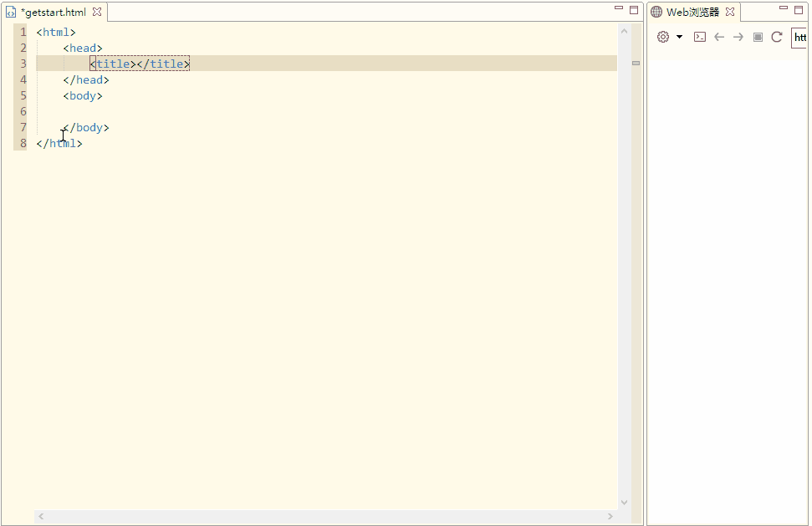Click the overview ruler marker for line 3
Screen dimensions: 812x526
click(636, 64)
